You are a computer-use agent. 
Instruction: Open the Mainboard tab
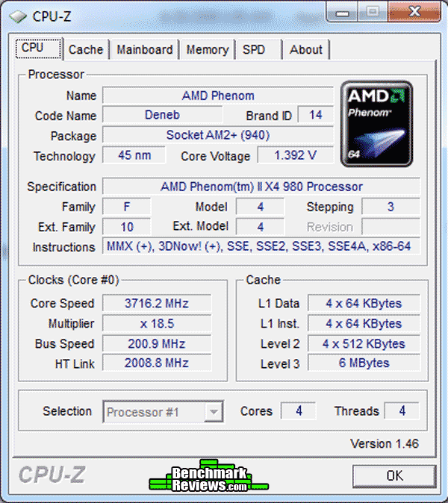(x=144, y=50)
